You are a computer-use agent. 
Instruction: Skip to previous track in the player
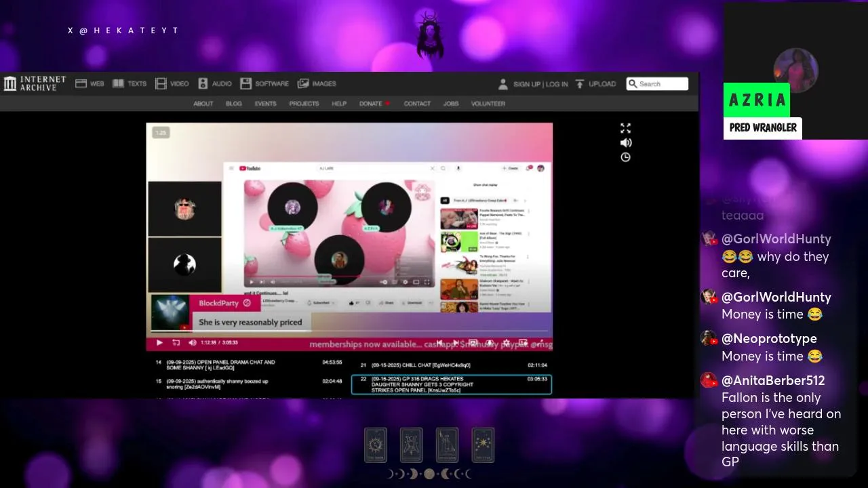[439, 344]
